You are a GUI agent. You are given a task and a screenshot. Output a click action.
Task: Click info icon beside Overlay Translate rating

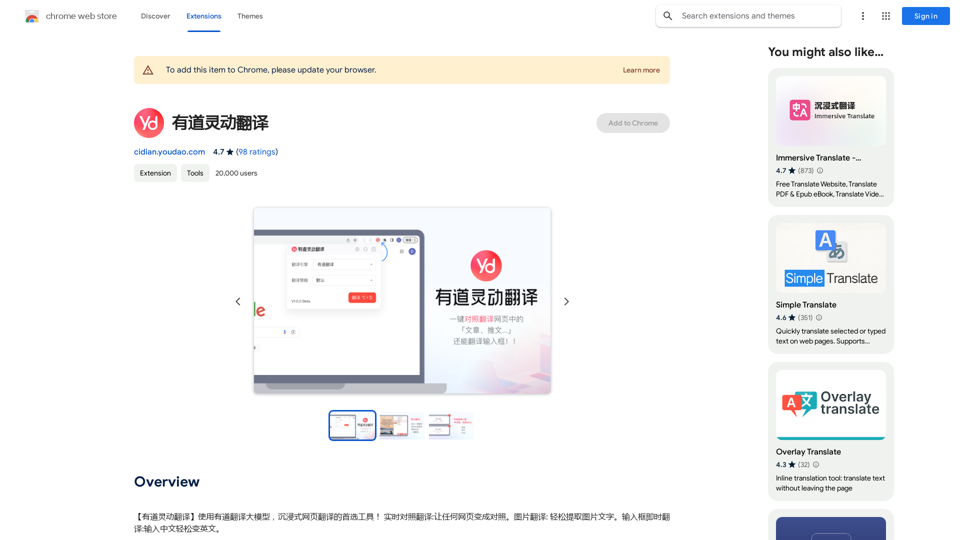pyautogui.click(x=816, y=465)
